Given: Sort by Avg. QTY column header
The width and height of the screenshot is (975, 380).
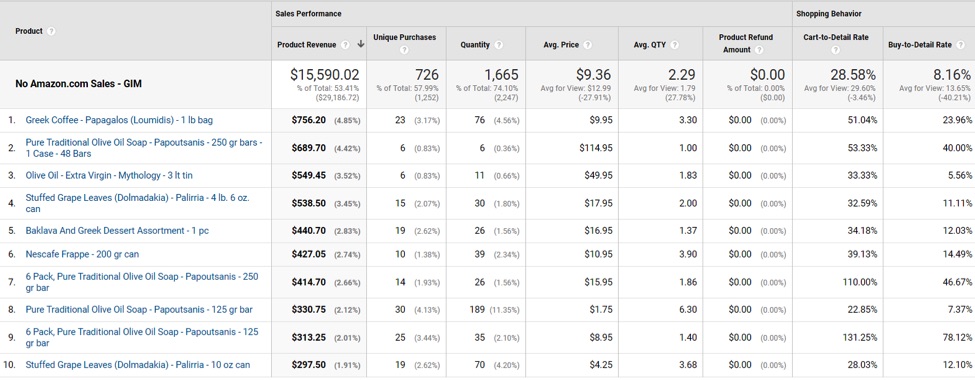Looking at the screenshot, I should [x=650, y=45].
